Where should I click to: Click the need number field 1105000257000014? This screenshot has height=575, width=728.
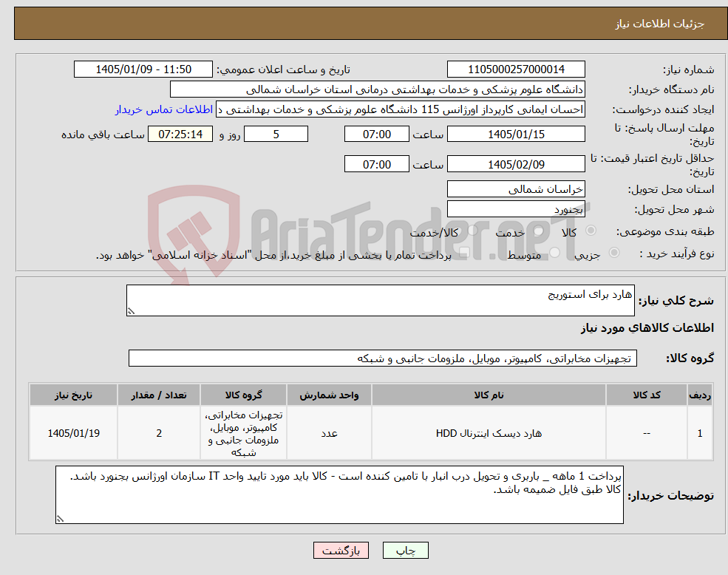coord(516,69)
